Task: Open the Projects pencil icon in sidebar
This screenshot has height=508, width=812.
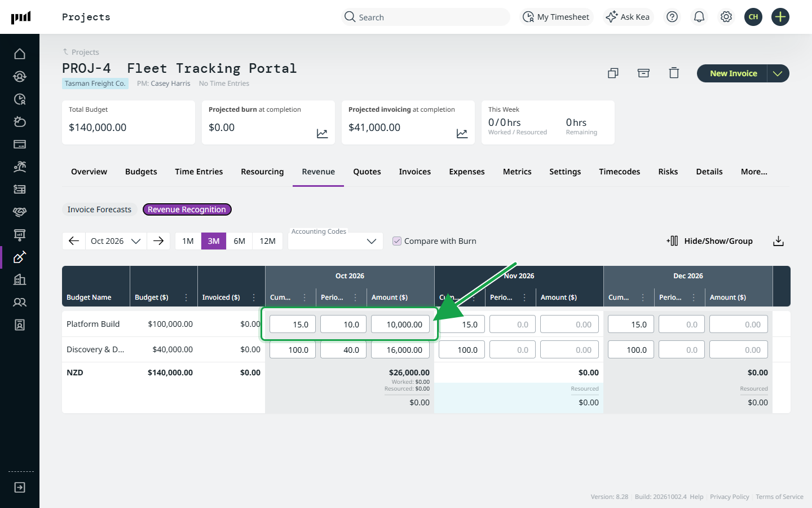Action: coord(20,257)
